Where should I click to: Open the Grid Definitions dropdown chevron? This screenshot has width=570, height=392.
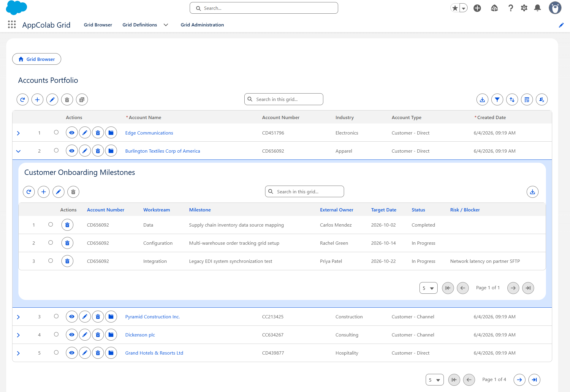tap(166, 25)
